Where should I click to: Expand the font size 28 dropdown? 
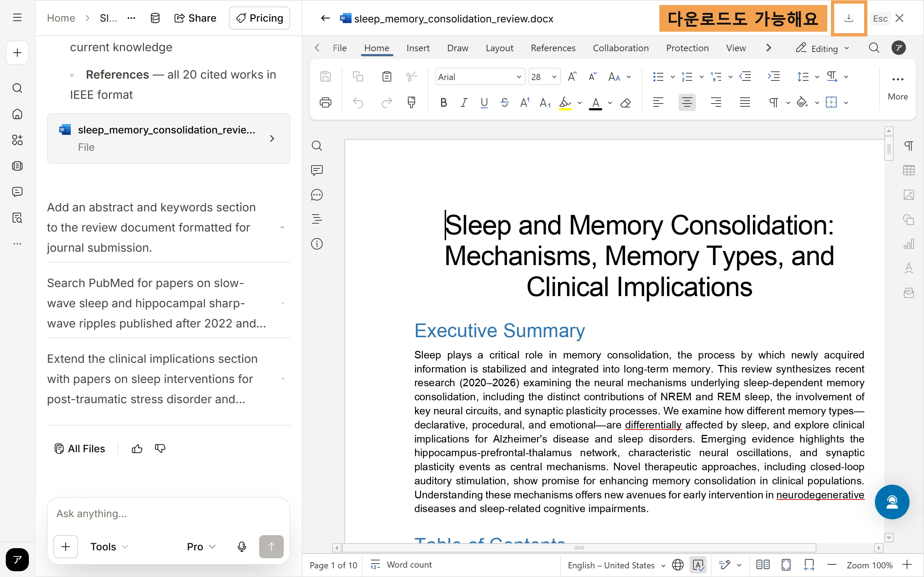pyautogui.click(x=554, y=77)
